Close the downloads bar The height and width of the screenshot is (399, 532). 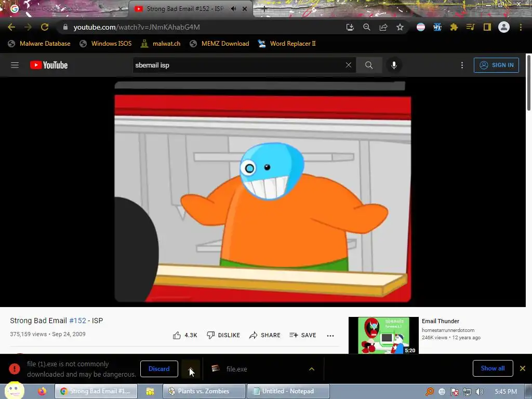(x=523, y=368)
